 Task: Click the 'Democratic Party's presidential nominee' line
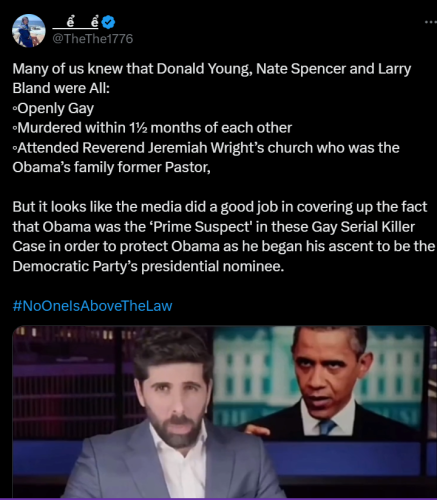click(x=148, y=266)
